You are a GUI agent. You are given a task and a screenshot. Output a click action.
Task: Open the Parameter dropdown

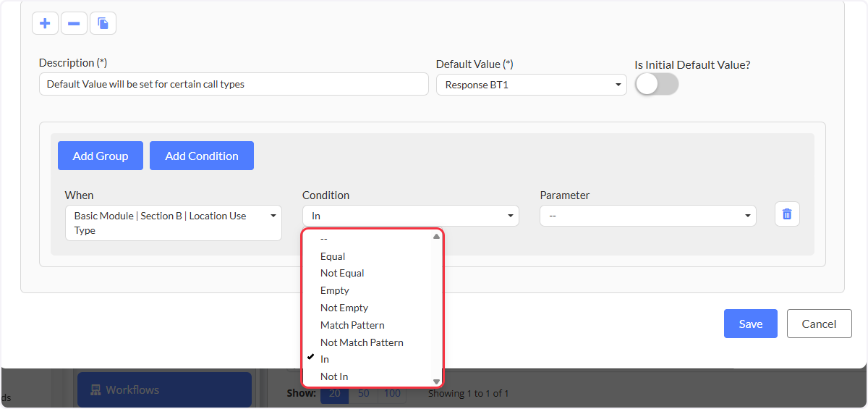[x=648, y=216]
